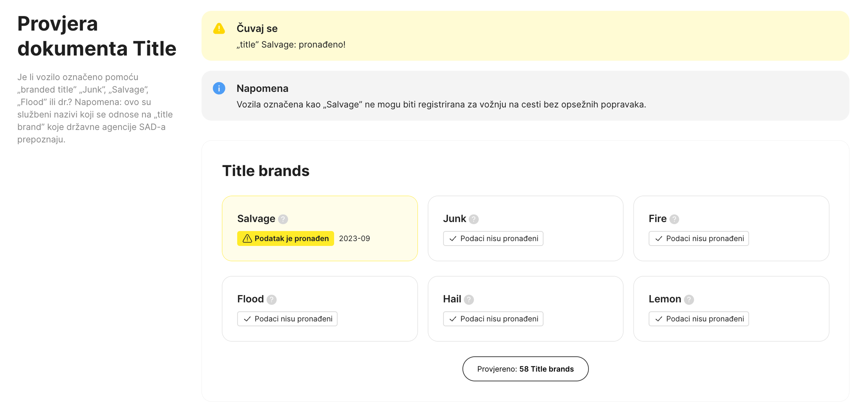Click the yellow warning triangle icon
Viewport: 868px width, 412px height.
[x=219, y=29]
